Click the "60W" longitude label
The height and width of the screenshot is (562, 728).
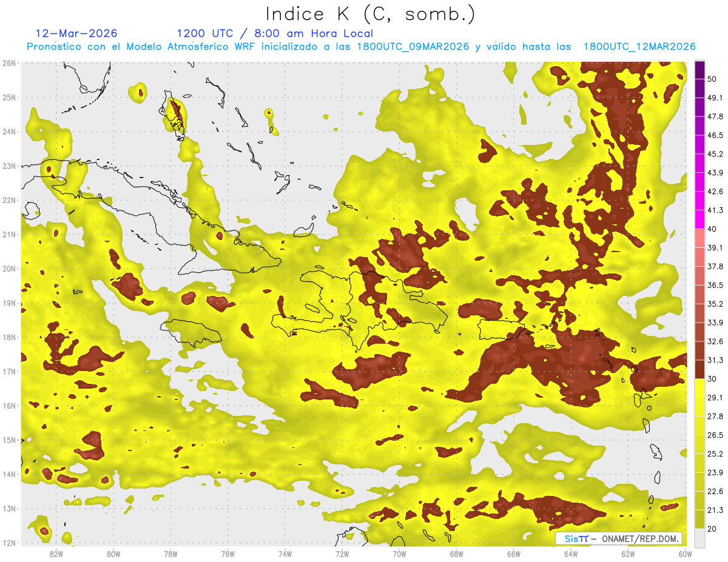coord(684,554)
